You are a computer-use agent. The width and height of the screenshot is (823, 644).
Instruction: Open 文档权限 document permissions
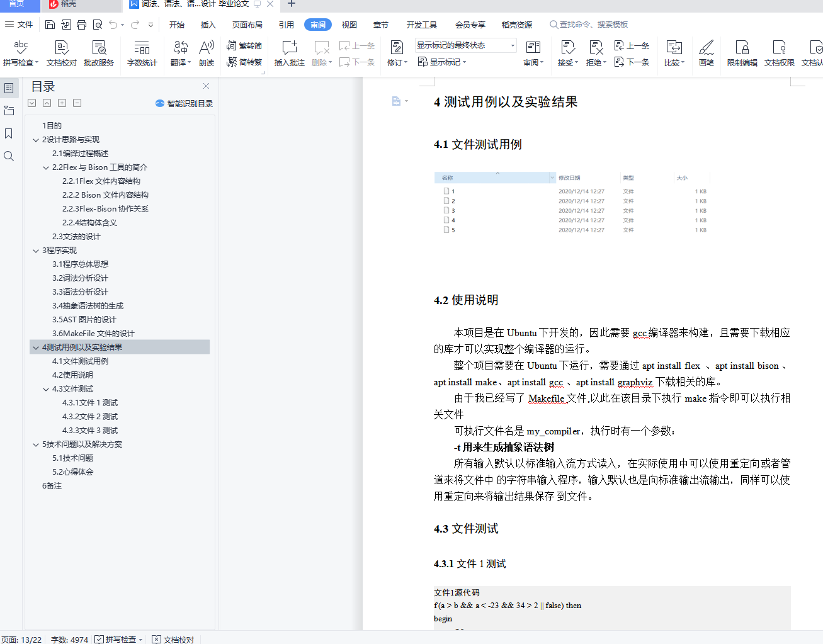coord(780,54)
